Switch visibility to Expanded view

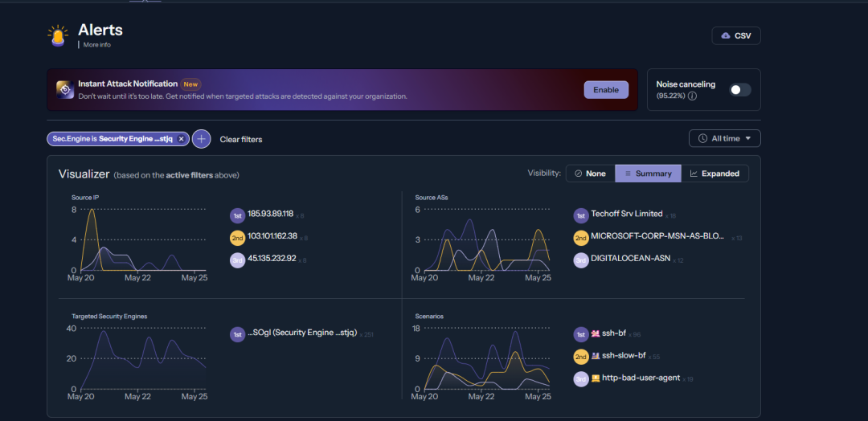[x=714, y=174]
